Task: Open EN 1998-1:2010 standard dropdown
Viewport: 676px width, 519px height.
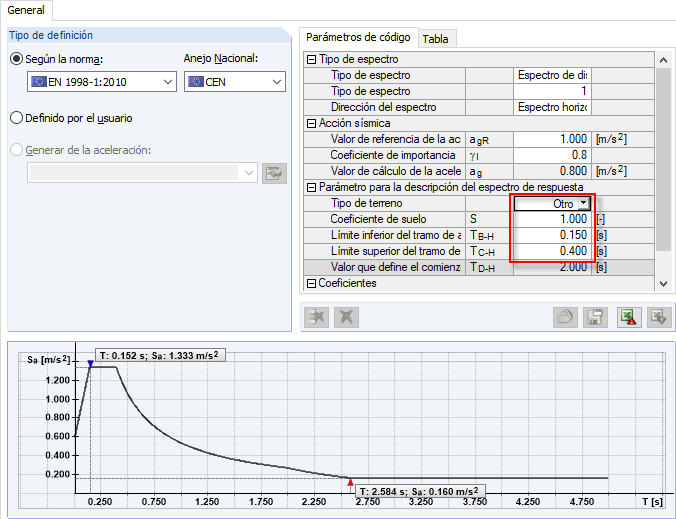Action: [102, 82]
